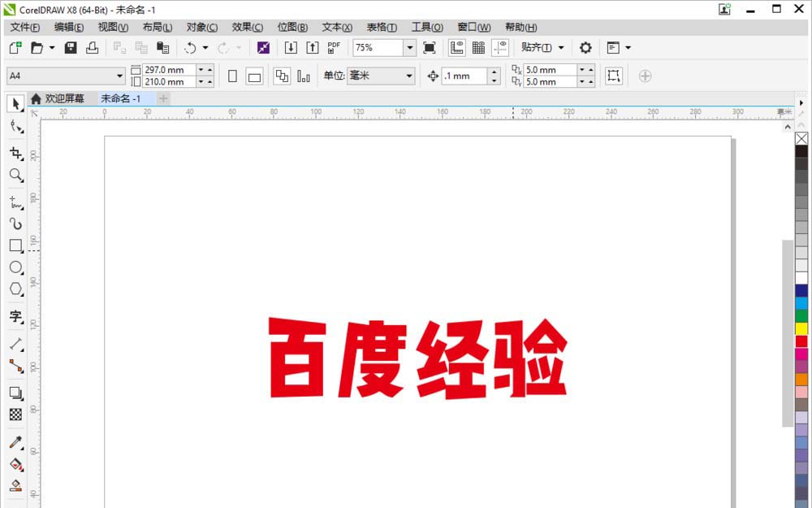Click the Full-screen preview icon
This screenshot has width=812, height=508.
coord(429,48)
